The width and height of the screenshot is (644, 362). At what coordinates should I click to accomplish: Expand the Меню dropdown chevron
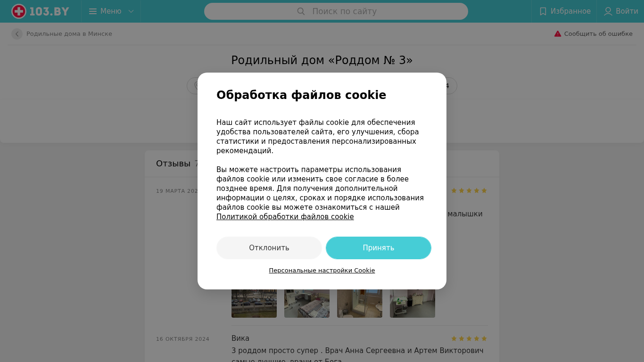click(131, 11)
